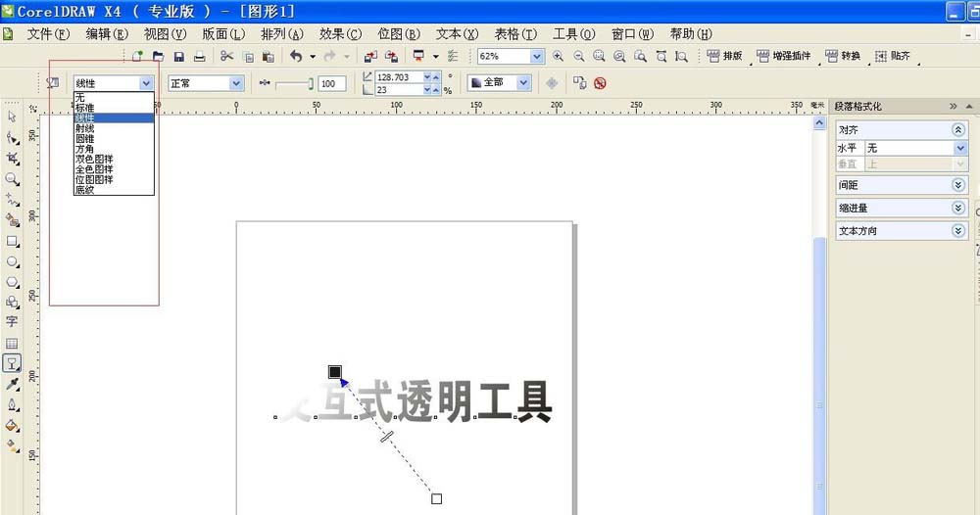
Task: Click the 排版 toolbar button
Action: (x=725, y=56)
